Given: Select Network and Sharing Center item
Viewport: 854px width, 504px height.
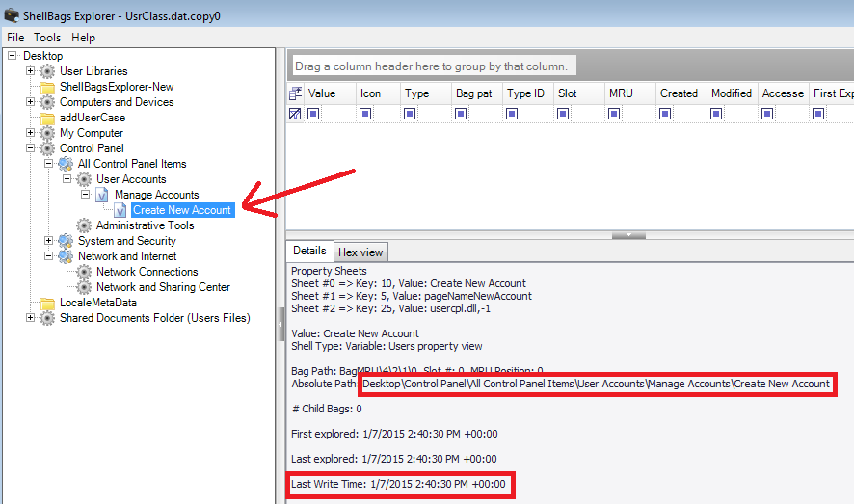Looking at the screenshot, I should coord(163,287).
